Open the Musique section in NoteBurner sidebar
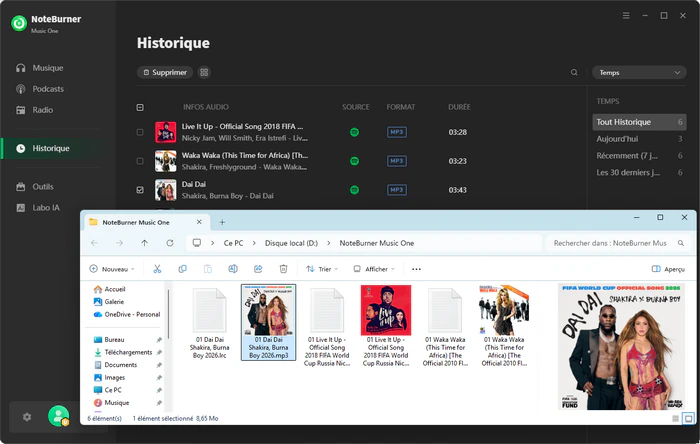The image size is (700, 444). pos(40,68)
